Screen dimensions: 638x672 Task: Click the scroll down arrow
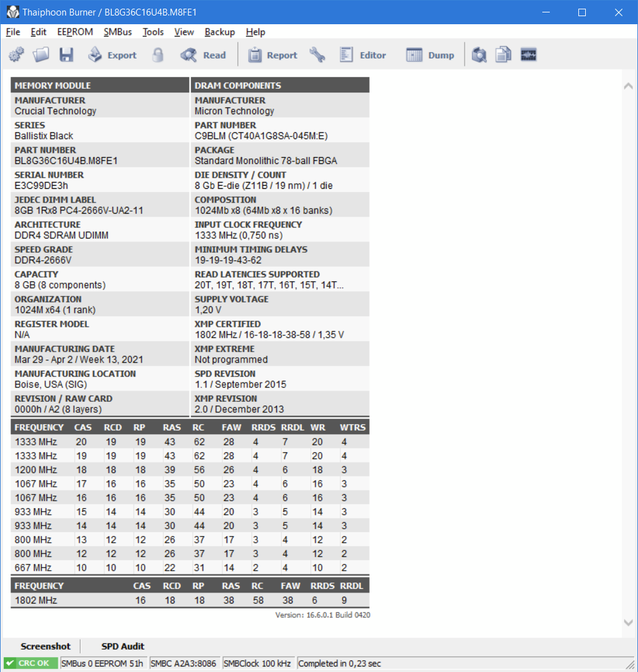click(x=628, y=623)
